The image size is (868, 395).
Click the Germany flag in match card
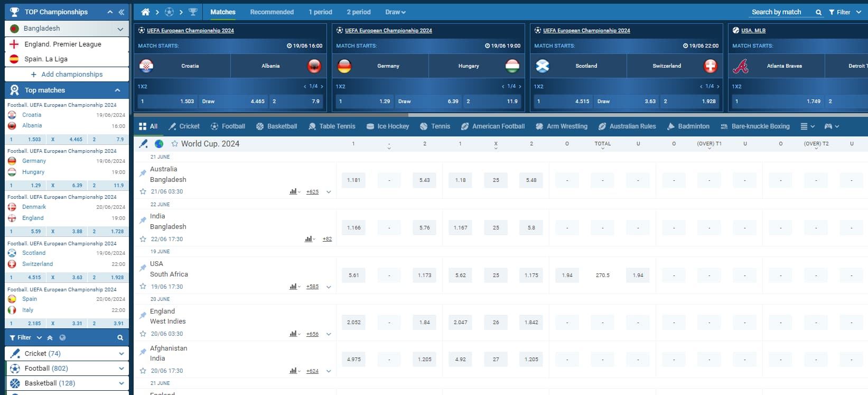(x=344, y=66)
